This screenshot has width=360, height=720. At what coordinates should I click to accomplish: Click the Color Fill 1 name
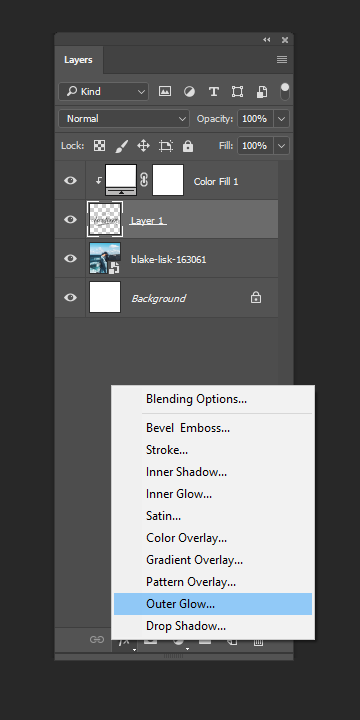[x=216, y=182]
